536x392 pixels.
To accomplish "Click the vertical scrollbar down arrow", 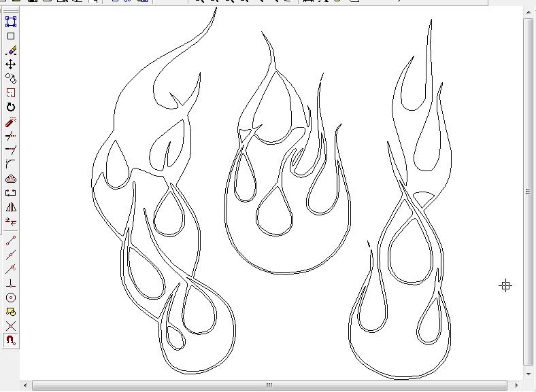I will point(529,374).
